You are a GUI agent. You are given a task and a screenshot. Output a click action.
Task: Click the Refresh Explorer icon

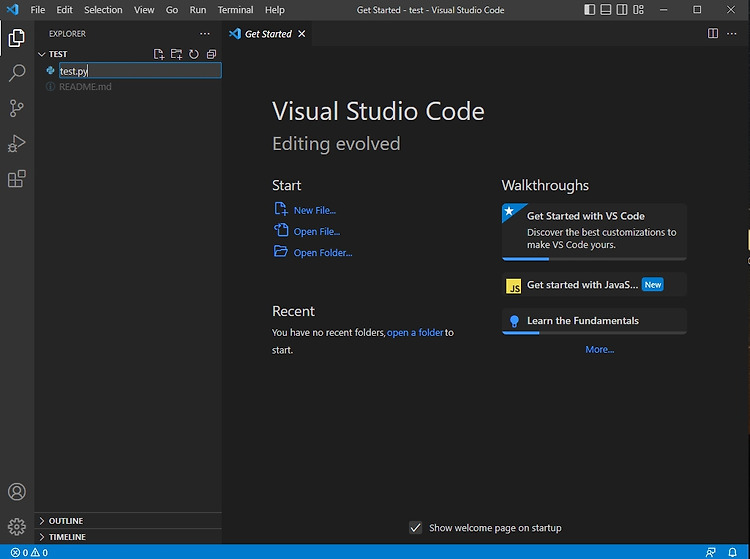pyautogui.click(x=194, y=54)
